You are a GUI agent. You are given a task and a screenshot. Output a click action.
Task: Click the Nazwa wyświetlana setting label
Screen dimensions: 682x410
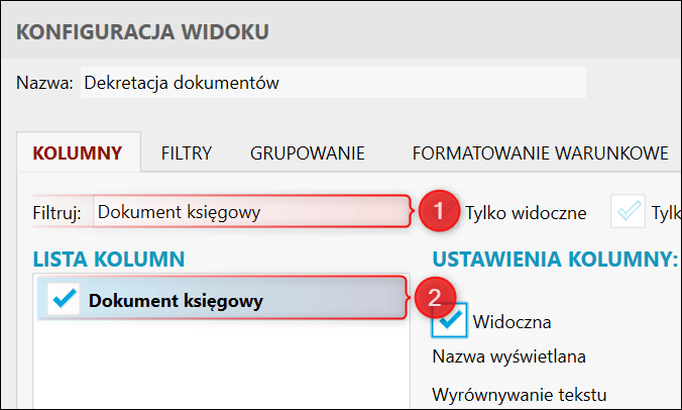(x=509, y=357)
